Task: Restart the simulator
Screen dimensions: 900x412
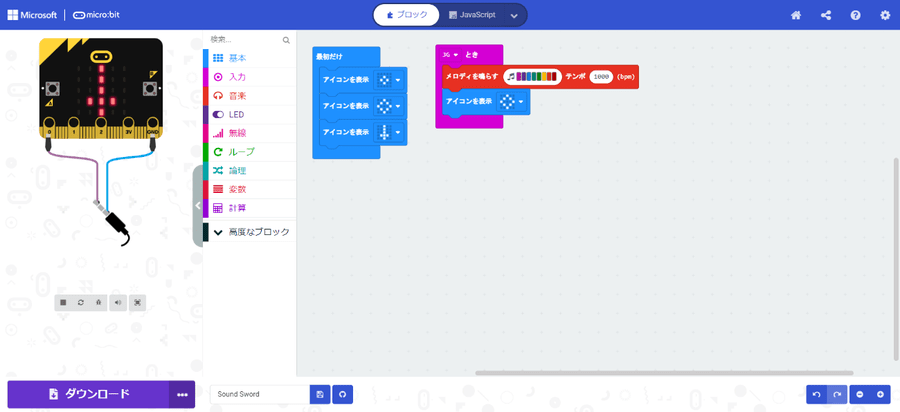Action: tap(81, 302)
